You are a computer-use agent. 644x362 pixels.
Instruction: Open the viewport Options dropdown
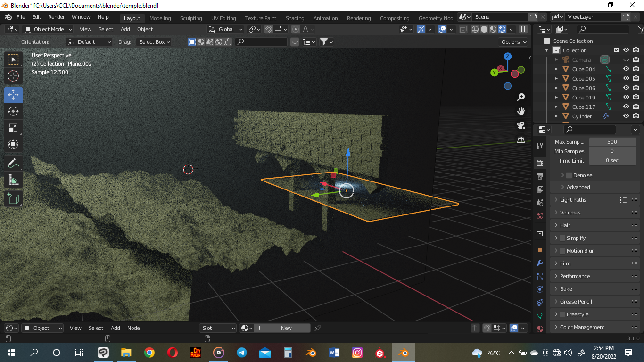coord(514,42)
